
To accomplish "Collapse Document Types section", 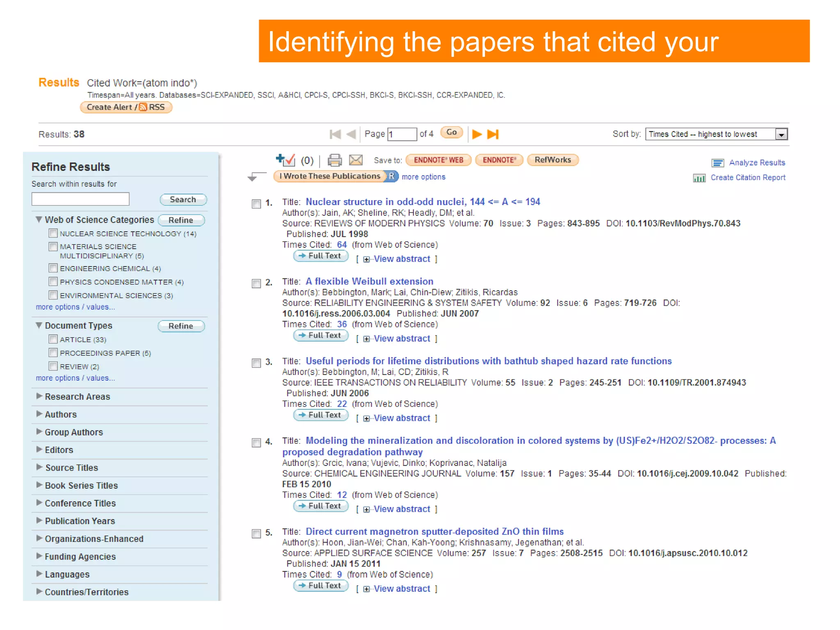I will pos(39,326).
